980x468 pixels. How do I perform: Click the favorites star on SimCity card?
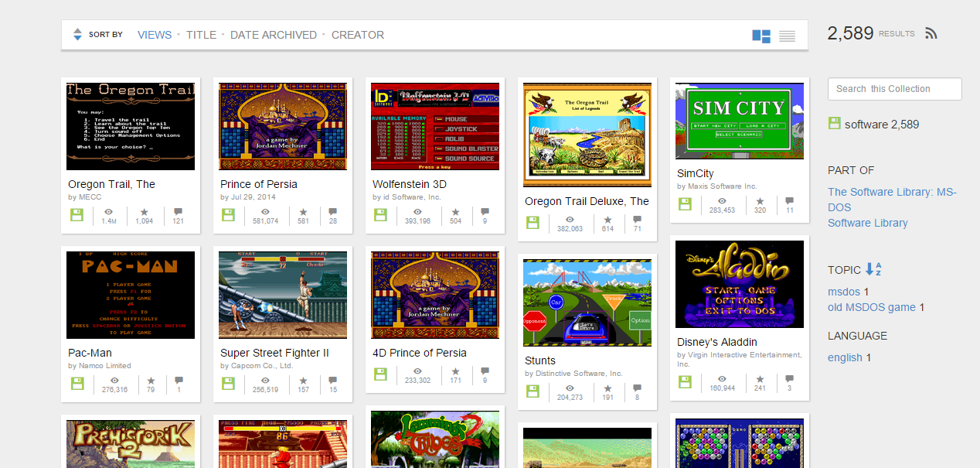click(x=760, y=200)
